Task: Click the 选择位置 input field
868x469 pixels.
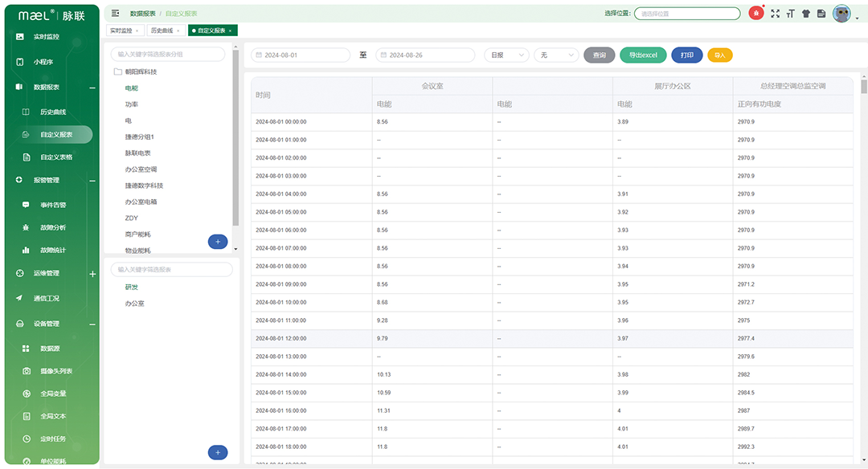Action: click(x=686, y=14)
